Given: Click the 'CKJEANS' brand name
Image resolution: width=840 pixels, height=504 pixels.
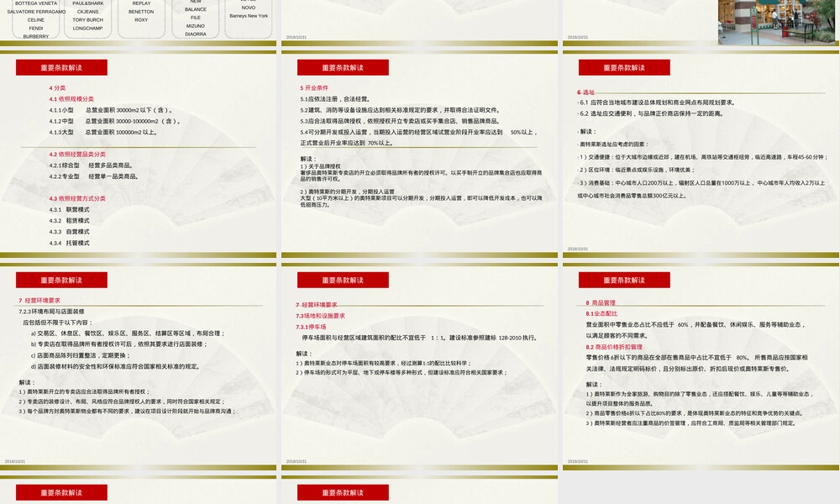Looking at the screenshot, I should coord(88,12).
